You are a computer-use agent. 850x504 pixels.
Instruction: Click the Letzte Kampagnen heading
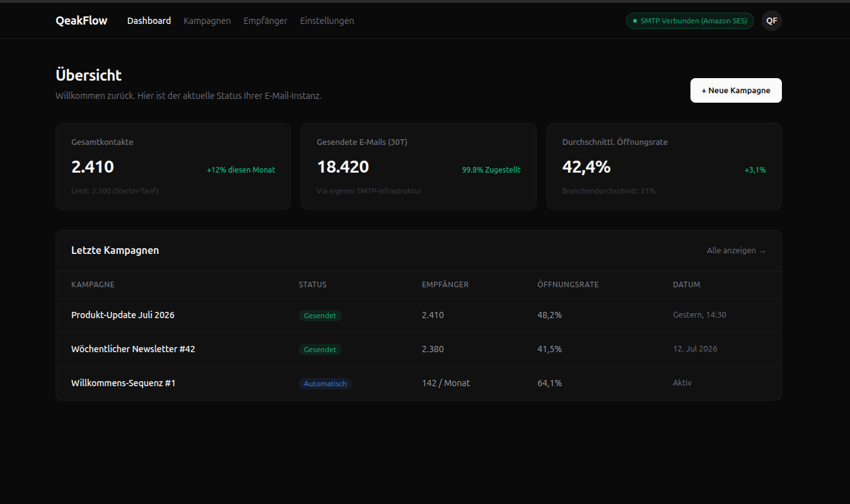[x=115, y=251]
